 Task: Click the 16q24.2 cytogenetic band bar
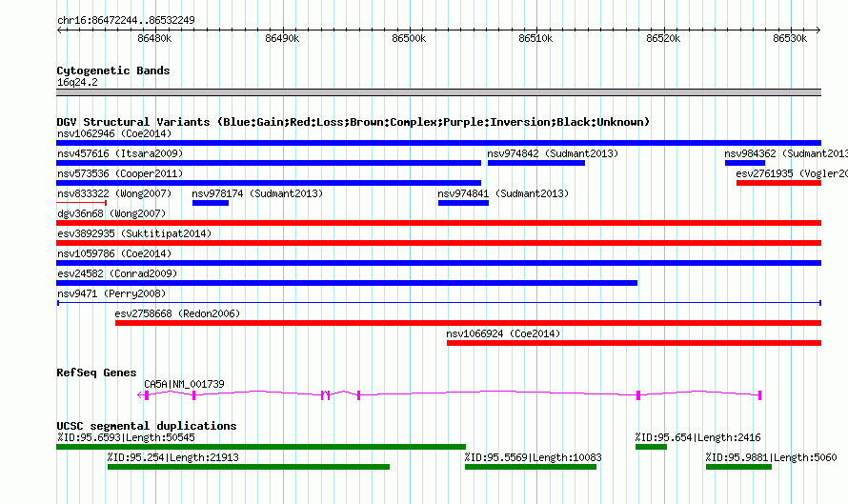point(438,92)
